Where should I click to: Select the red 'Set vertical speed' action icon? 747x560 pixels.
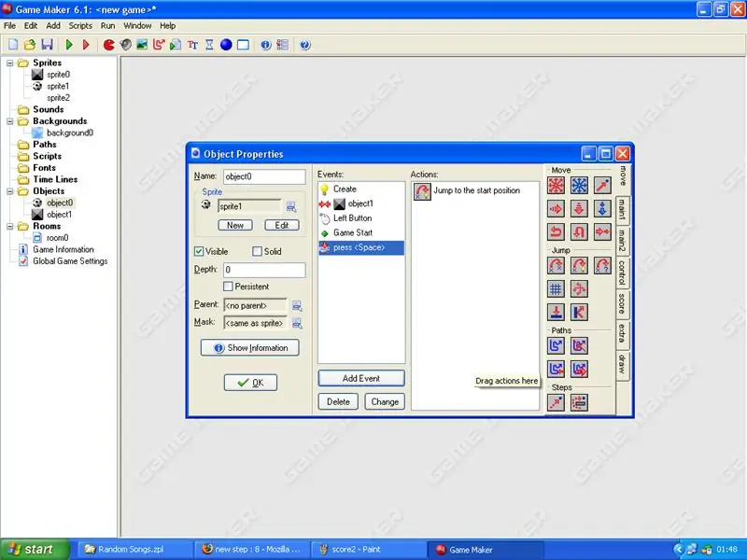pyautogui.click(x=579, y=208)
